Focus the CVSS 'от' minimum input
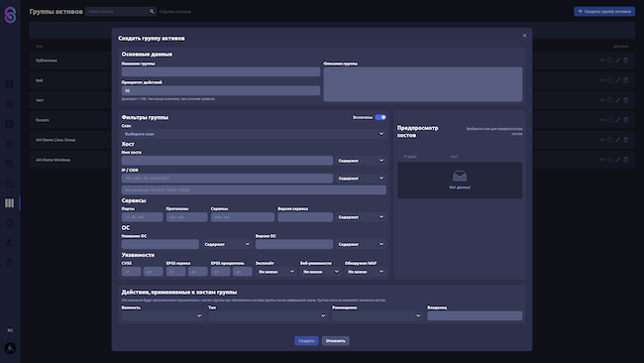Viewport: 644px width, 363px height. [131, 272]
